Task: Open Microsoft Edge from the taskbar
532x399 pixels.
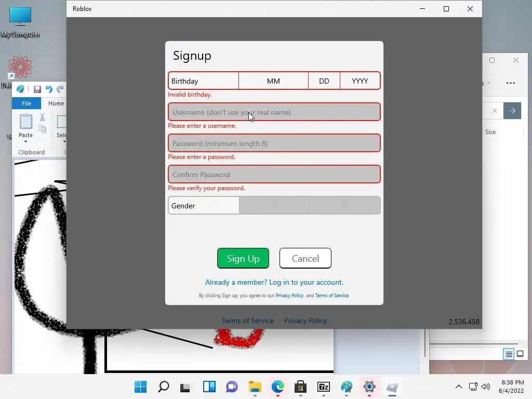Action: 278,387
